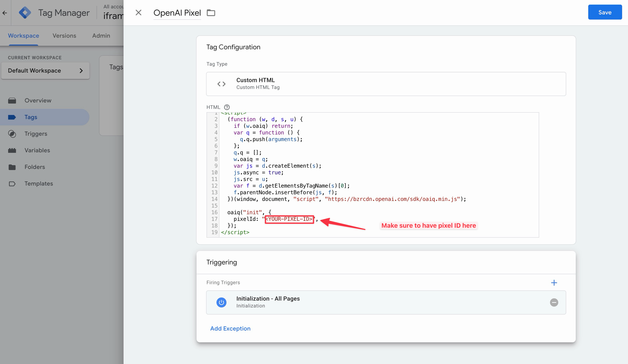
Task: Click the Triggers circular icon
Action: (x=12, y=134)
